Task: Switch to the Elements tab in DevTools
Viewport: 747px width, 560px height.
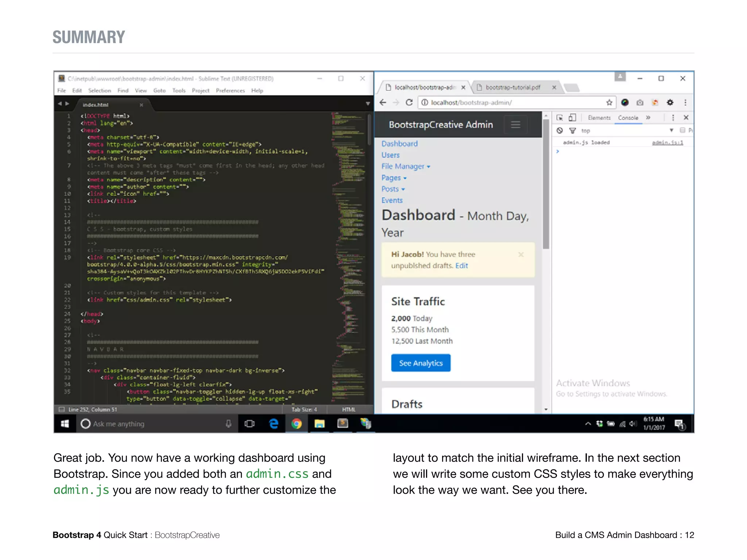Action: click(x=599, y=118)
